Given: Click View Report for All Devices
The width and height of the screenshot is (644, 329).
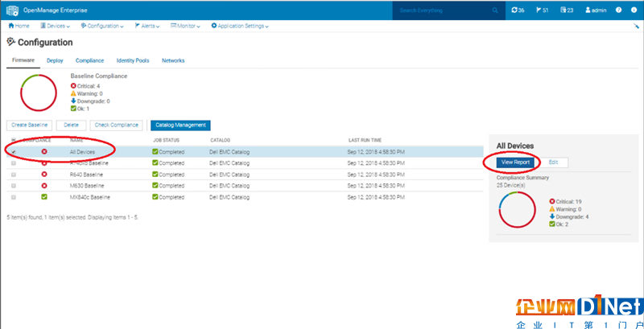Looking at the screenshot, I should (x=515, y=162).
